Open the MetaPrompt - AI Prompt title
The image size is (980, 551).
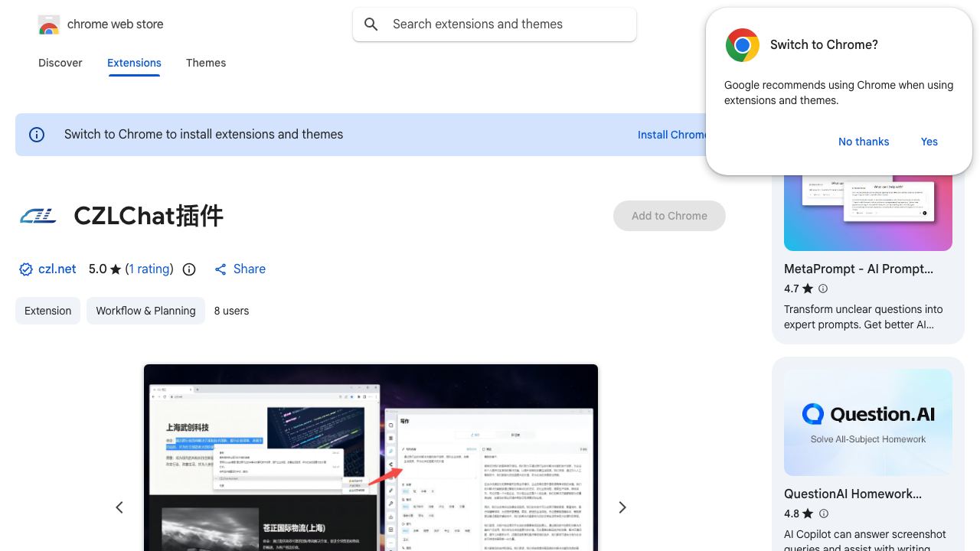(x=858, y=269)
